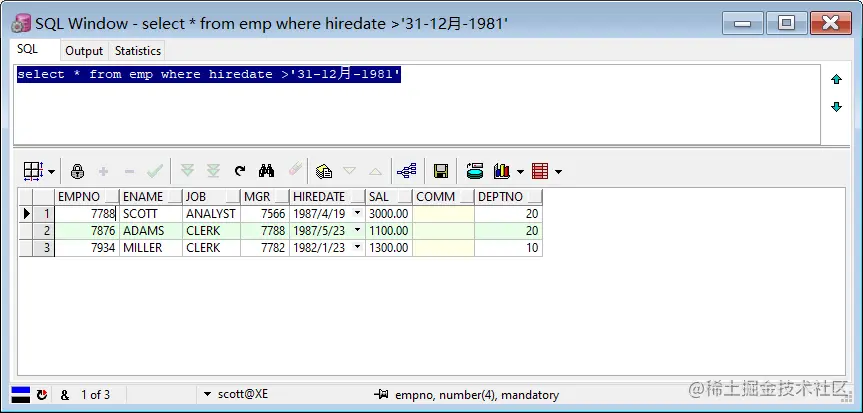The height and width of the screenshot is (413, 863).
Task: Click the grid selection mode icon
Action: [33, 171]
